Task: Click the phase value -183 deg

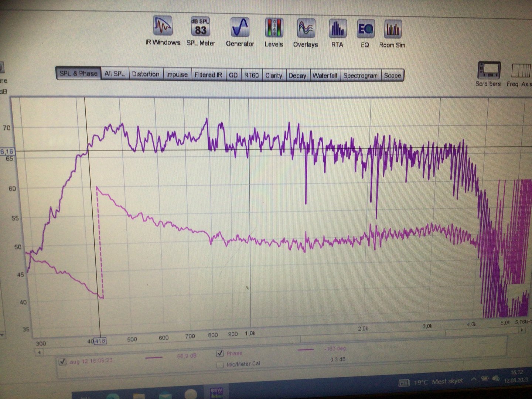Action: coord(335,349)
